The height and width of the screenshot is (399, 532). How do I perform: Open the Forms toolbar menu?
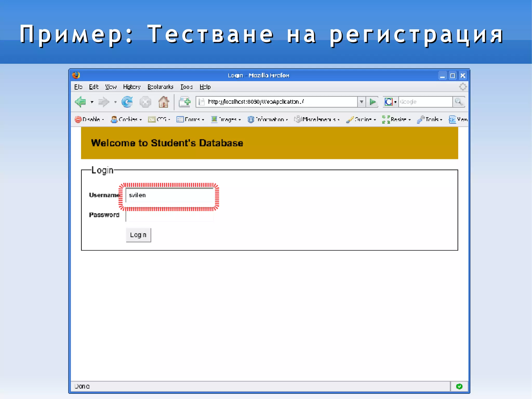[x=190, y=119]
